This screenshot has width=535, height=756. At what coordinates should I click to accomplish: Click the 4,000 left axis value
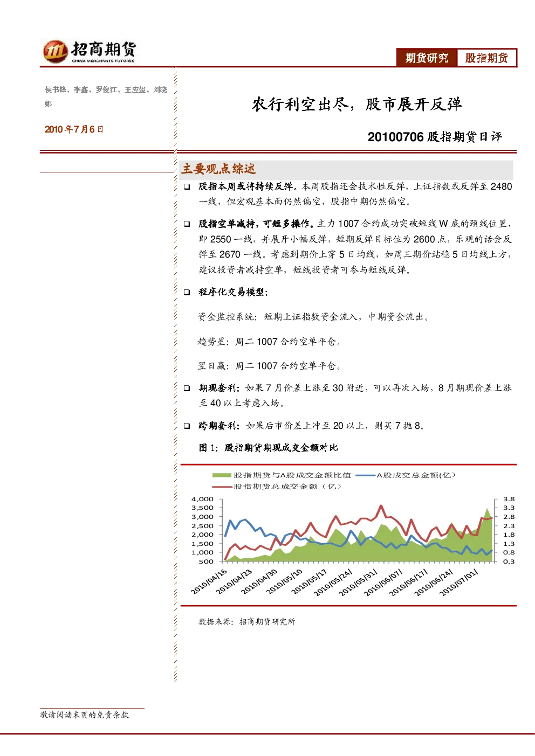coord(202,499)
